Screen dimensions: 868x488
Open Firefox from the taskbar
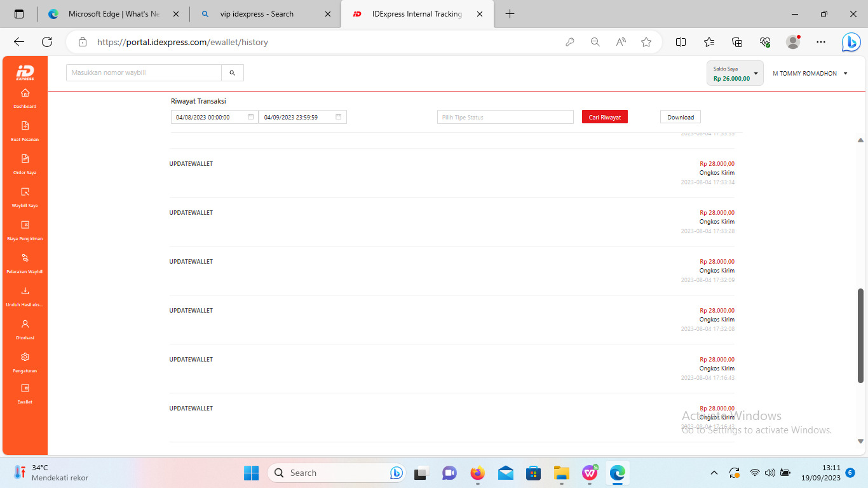click(x=478, y=473)
